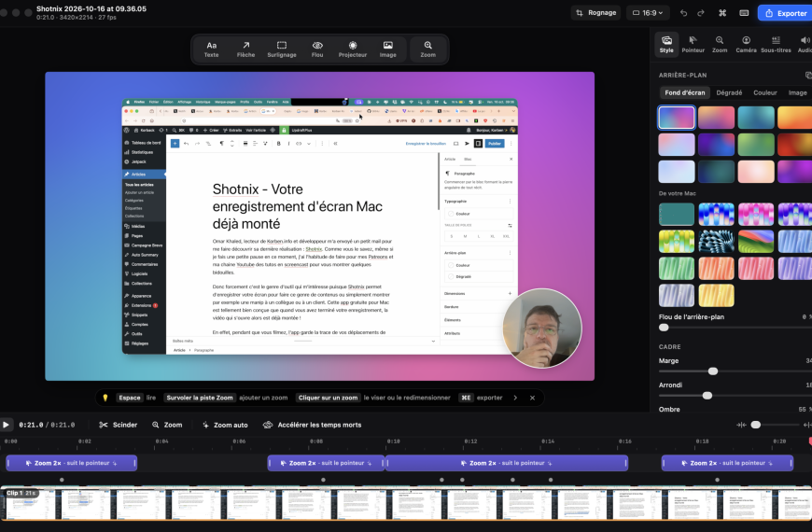This screenshot has width=812, height=532.
Task: Select the pale peach gradient wallpaper swatch
Action: pos(756,172)
